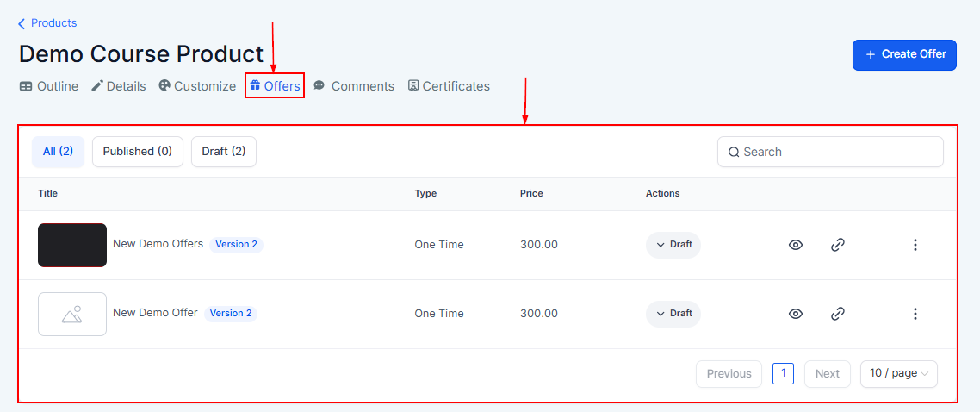Click One Time type of New Demo Offers

pos(439,245)
